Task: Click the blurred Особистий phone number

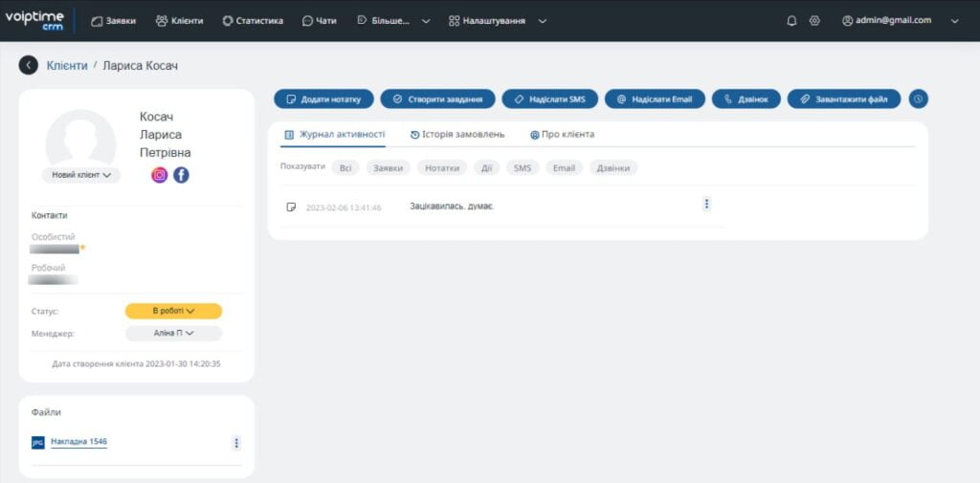Action: point(55,249)
